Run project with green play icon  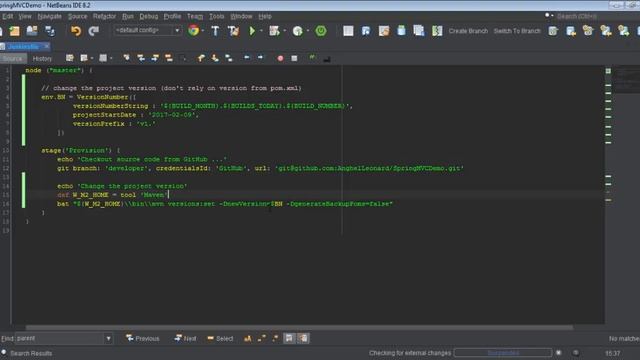point(252,31)
